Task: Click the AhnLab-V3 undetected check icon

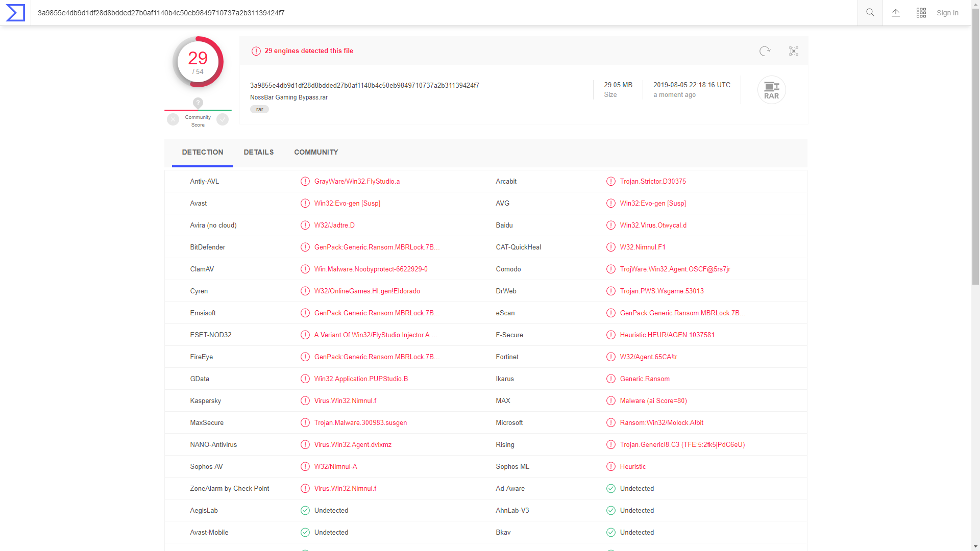Action: click(611, 511)
